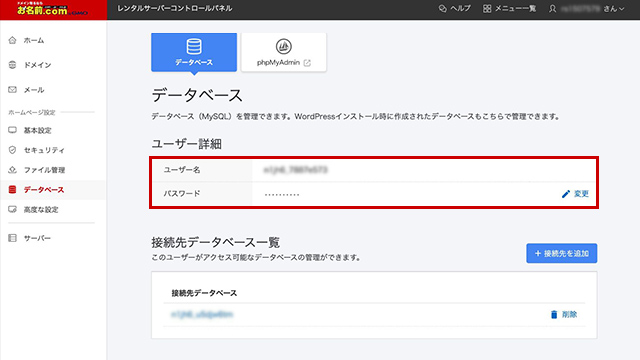Switch to the データベース tab

click(194, 52)
